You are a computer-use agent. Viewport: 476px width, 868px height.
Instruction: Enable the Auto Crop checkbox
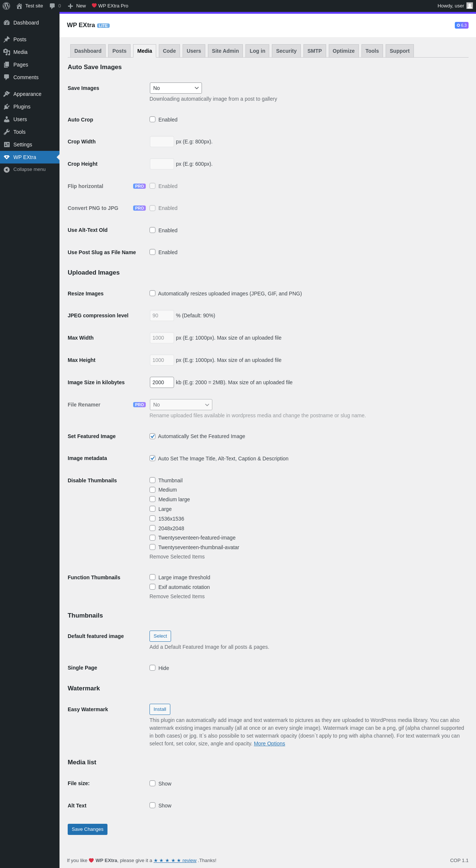click(x=152, y=119)
